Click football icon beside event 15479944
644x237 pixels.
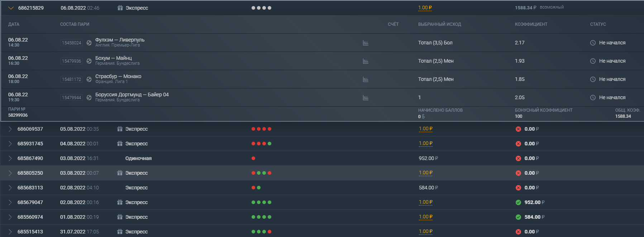pyautogui.click(x=89, y=97)
